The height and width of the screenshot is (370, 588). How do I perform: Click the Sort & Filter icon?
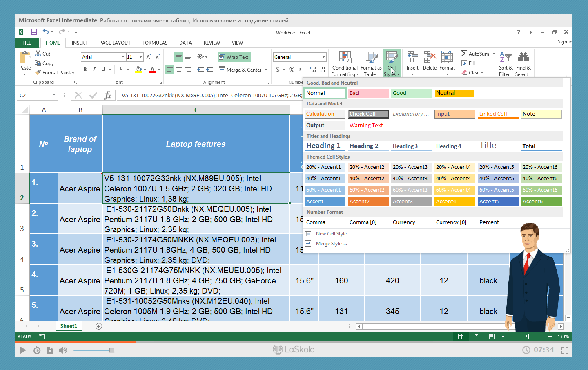[x=506, y=57]
